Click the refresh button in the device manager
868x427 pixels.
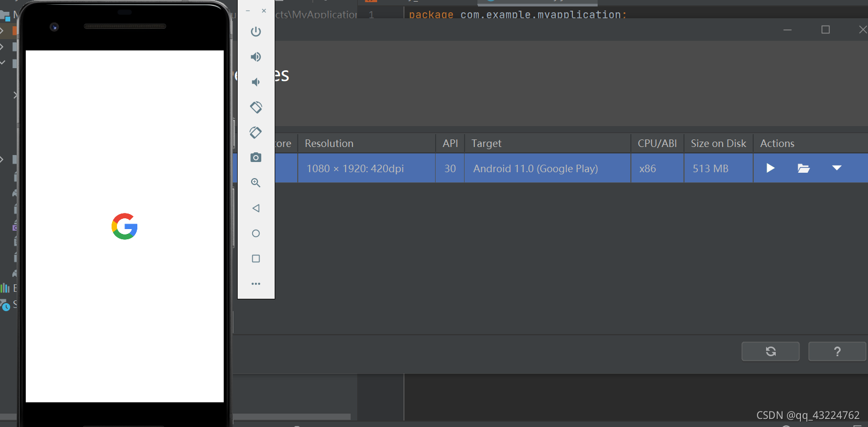pyautogui.click(x=770, y=351)
